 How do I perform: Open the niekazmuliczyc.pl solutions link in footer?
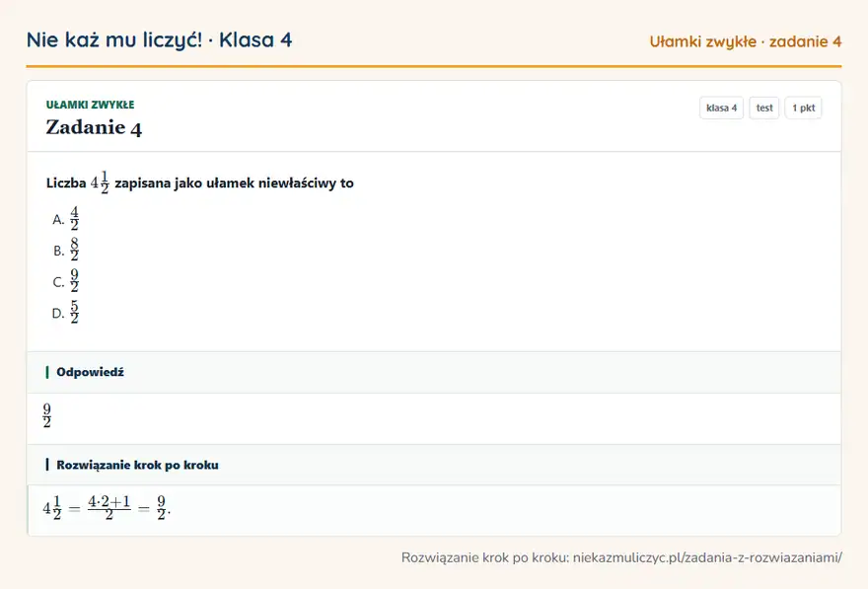[707, 557]
